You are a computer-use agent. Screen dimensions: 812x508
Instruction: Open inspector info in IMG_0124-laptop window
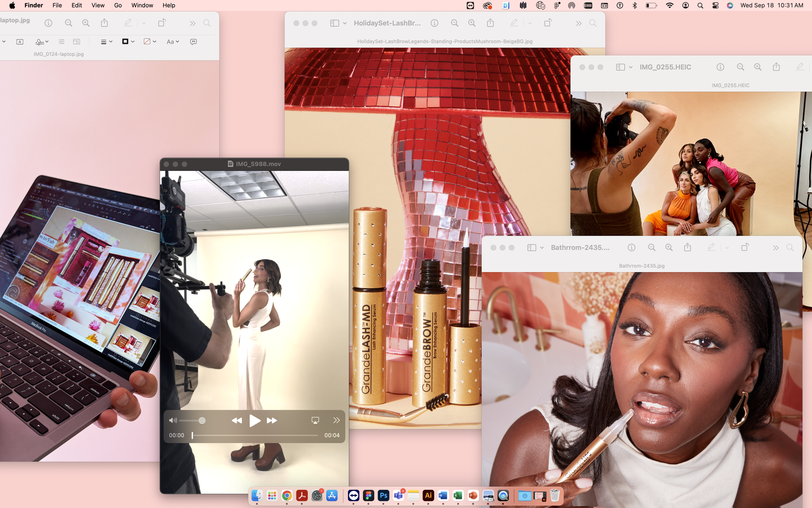(x=48, y=23)
